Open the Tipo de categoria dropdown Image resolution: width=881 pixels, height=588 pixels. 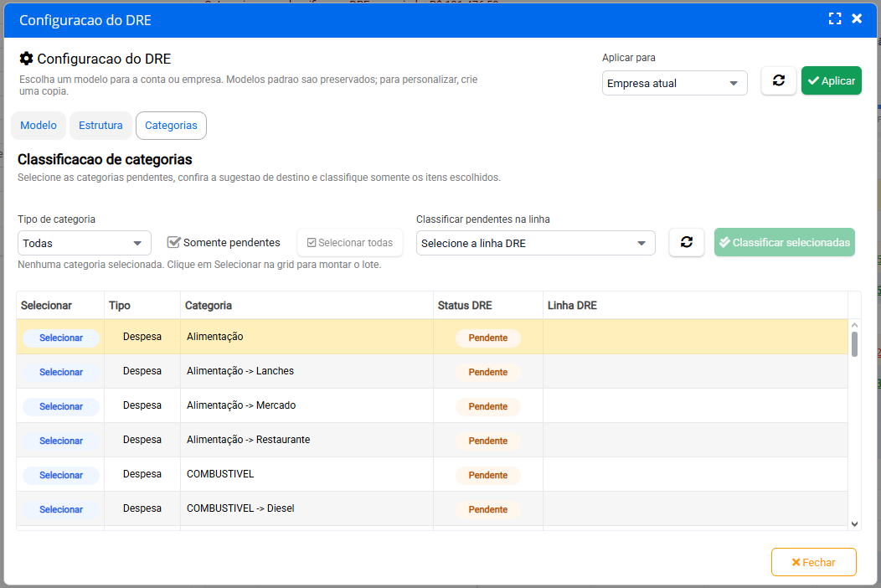85,243
